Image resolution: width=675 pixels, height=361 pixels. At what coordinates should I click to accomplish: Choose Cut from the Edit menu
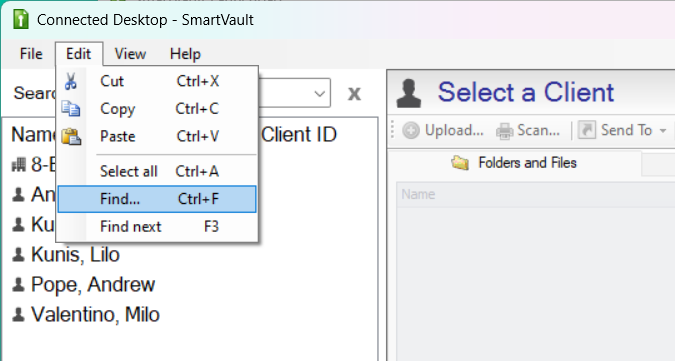pyautogui.click(x=157, y=81)
